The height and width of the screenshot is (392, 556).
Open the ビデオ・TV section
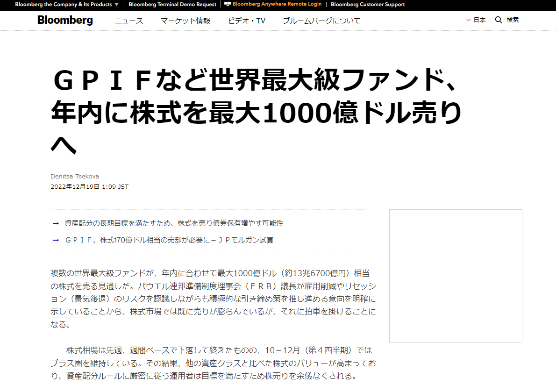pyautogui.click(x=246, y=21)
